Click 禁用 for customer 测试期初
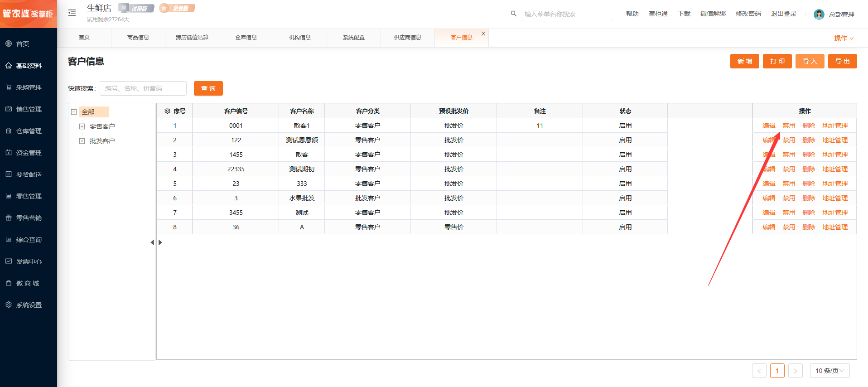Viewport: 868px width, 387px height. click(789, 169)
